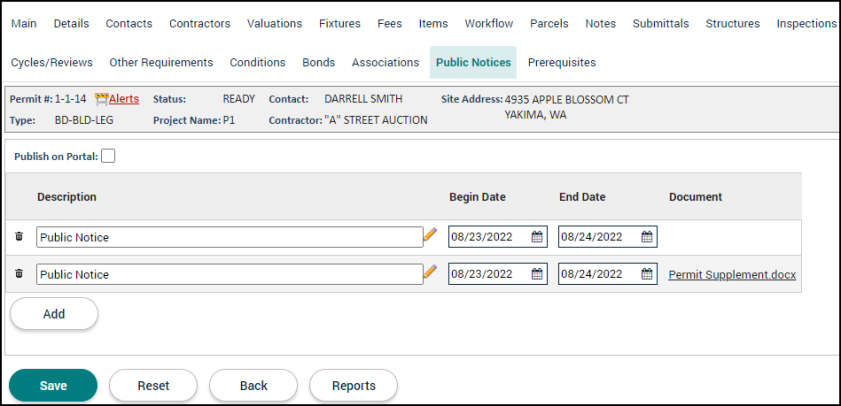
Task: Click the barricade alert icon next to Alerts
Action: coord(102,99)
